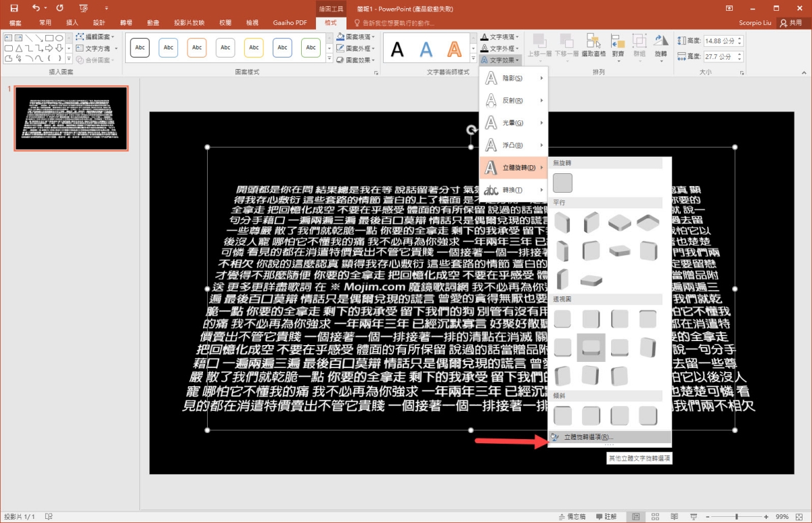The height and width of the screenshot is (523, 812).
Task: Open the 選取窗格 selection pane
Action: [x=593, y=45]
